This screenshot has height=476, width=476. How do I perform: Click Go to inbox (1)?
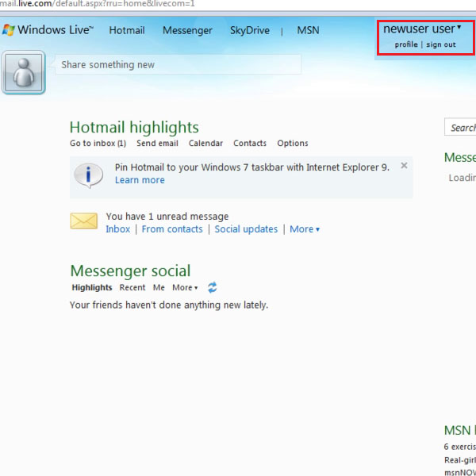click(98, 144)
